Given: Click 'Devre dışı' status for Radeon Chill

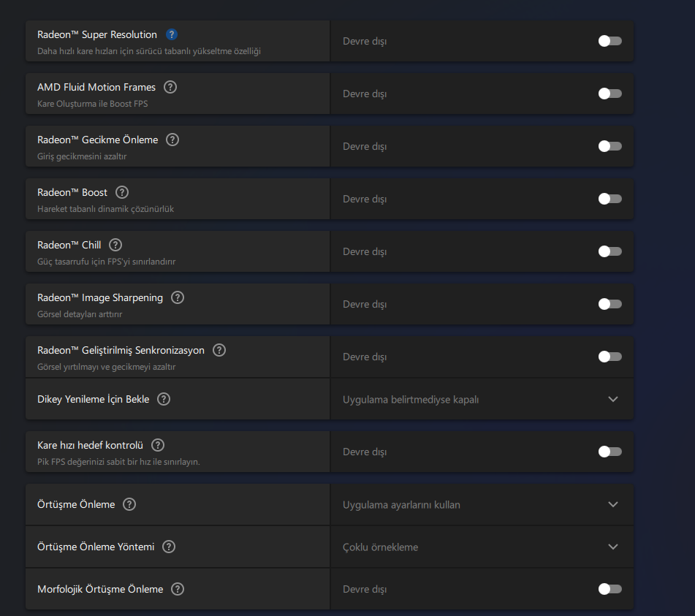Looking at the screenshot, I should 365,251.
